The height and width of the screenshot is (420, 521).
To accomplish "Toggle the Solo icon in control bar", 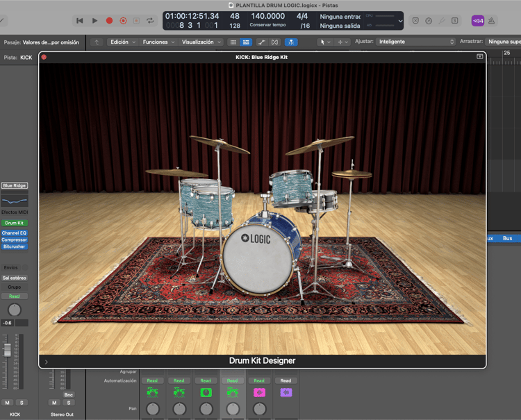I will pos(455,21).
